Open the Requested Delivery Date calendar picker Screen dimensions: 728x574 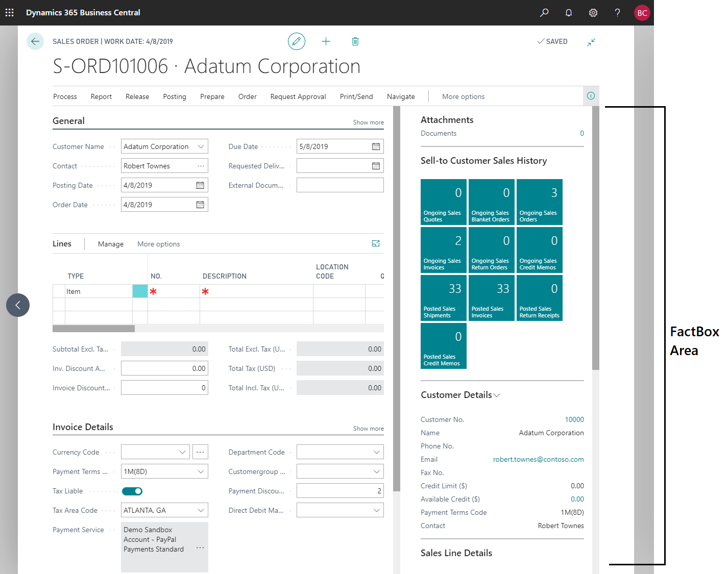pyautogui.click(x=376, y=166)
